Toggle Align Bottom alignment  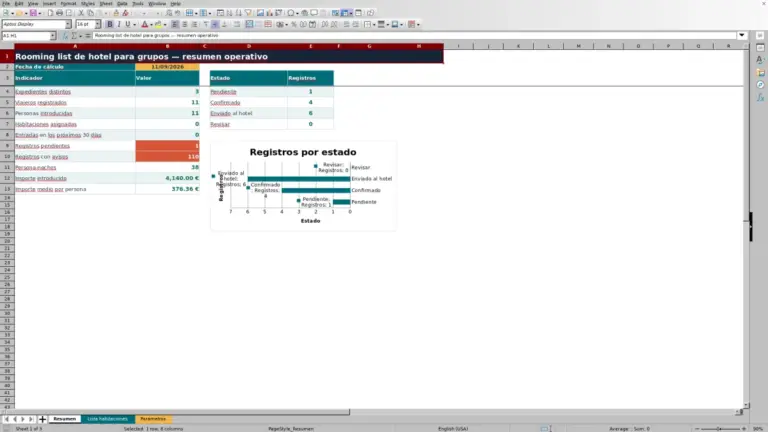point(225,24)
